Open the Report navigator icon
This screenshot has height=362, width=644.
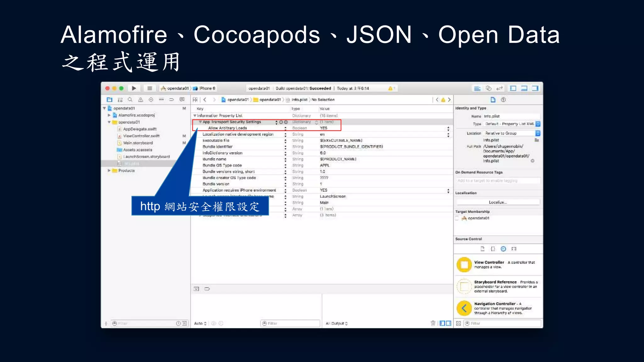(x=182, y=100)
